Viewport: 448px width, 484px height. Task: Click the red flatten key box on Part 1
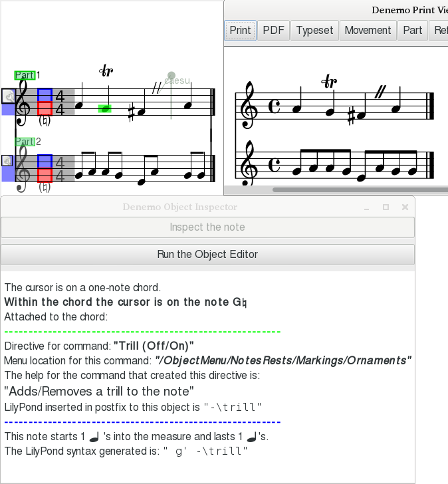pyautogui.click(x=45, y=108)
